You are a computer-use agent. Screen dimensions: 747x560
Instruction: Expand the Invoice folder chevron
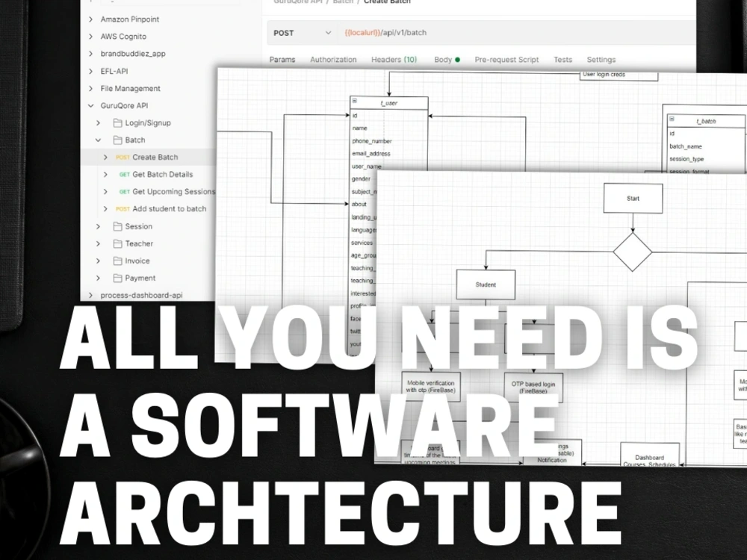coord(98,261)
